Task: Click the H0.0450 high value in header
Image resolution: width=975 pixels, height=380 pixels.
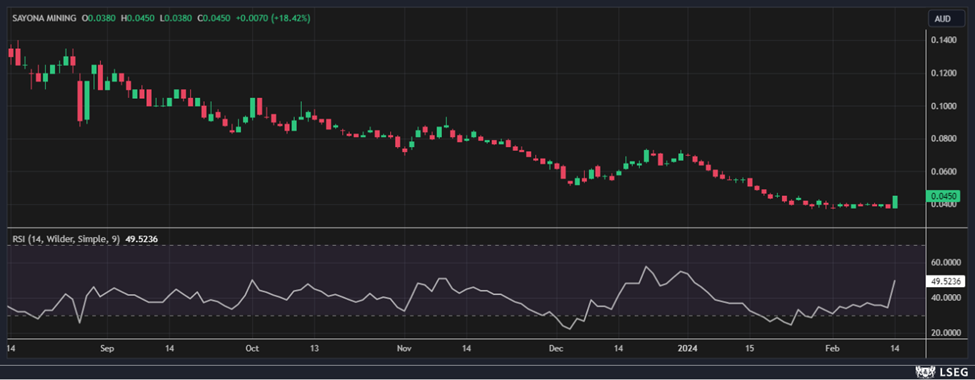Action: click(x=139, y=19)
